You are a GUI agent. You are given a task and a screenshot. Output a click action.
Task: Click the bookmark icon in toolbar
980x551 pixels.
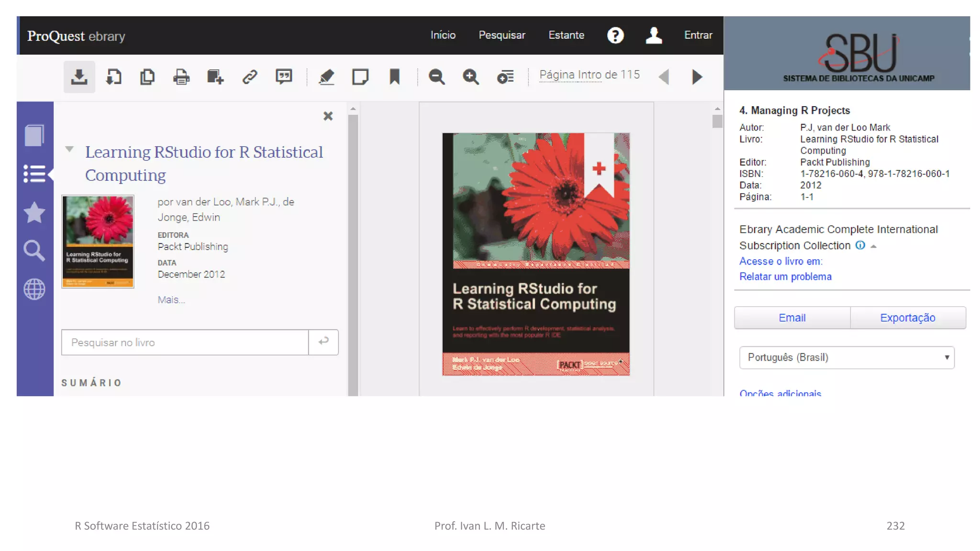pos(394,77)
